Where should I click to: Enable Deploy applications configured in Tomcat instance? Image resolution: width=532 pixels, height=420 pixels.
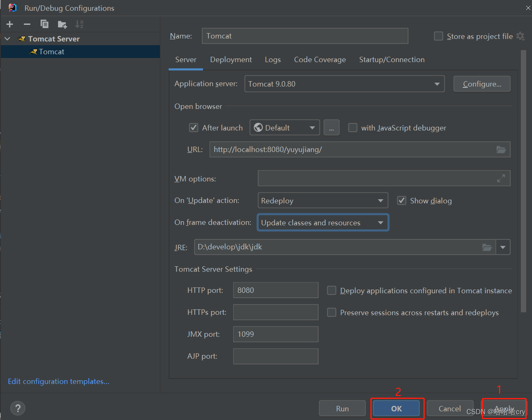click(x=331, y=290)
